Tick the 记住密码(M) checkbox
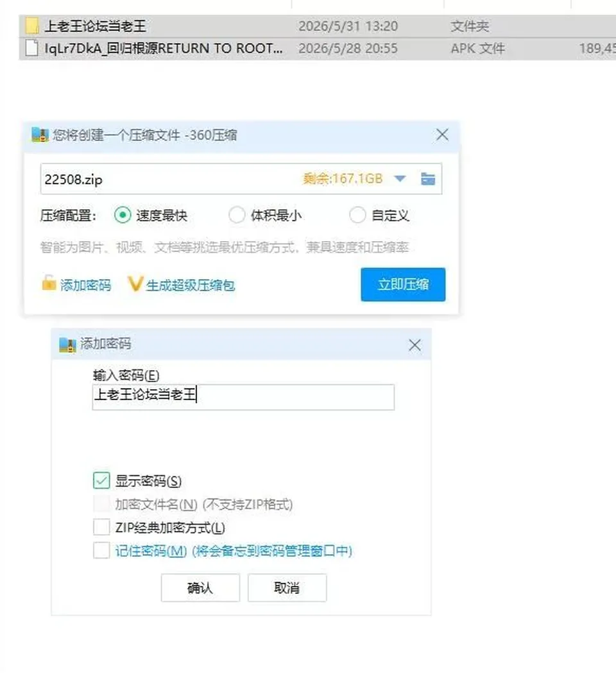Image resolution: width=616 pixels, height=674 pixels. pyautogui.click(x=101, y=550)
